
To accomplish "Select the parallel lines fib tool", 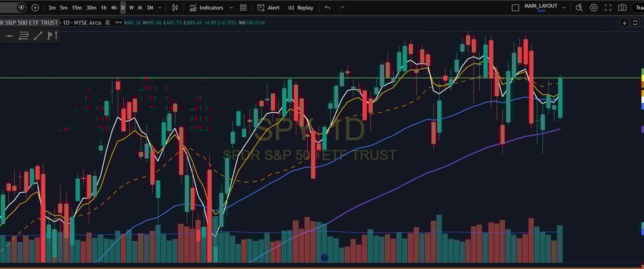I will [x=24, y=36].
